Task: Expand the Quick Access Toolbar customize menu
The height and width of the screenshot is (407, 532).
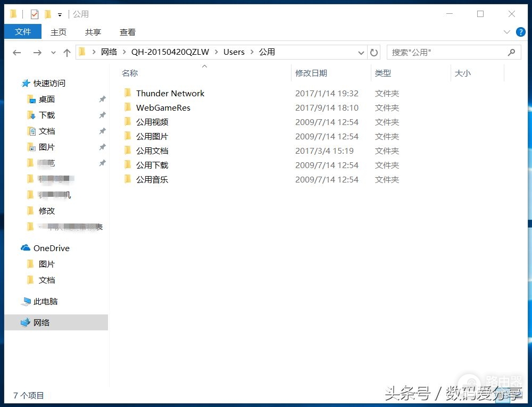Action: [x=60, y=14]
